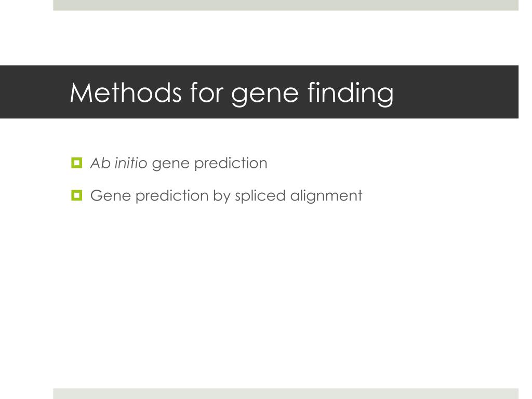Click the light gray bar at slide bottom
The width and height of the screenshot is (532, 399).
point(286,394)
